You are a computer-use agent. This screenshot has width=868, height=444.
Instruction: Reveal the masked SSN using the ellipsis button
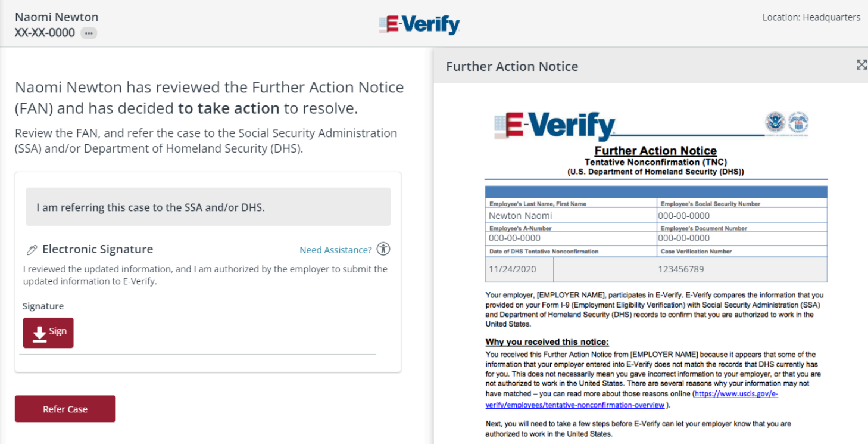click(89, 33)
